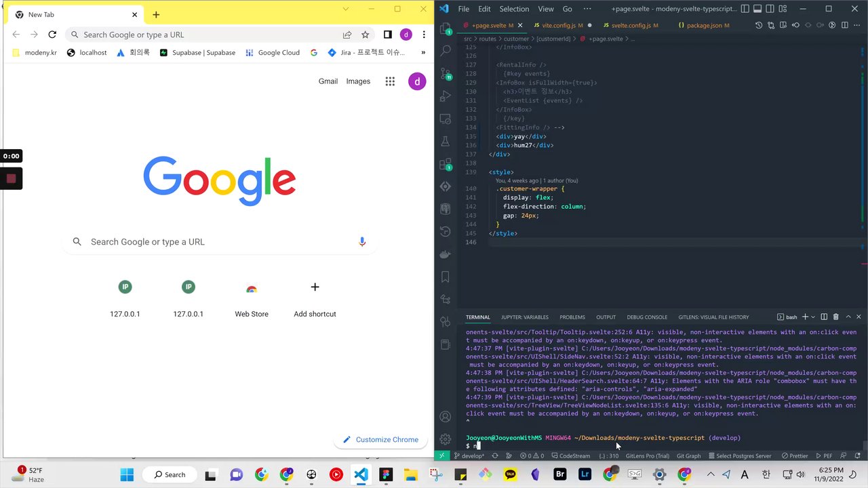Image resolution: width=868 pixels, height=488 pixels.
Task: Open More Actions for the editor
Action: (857, 25)
